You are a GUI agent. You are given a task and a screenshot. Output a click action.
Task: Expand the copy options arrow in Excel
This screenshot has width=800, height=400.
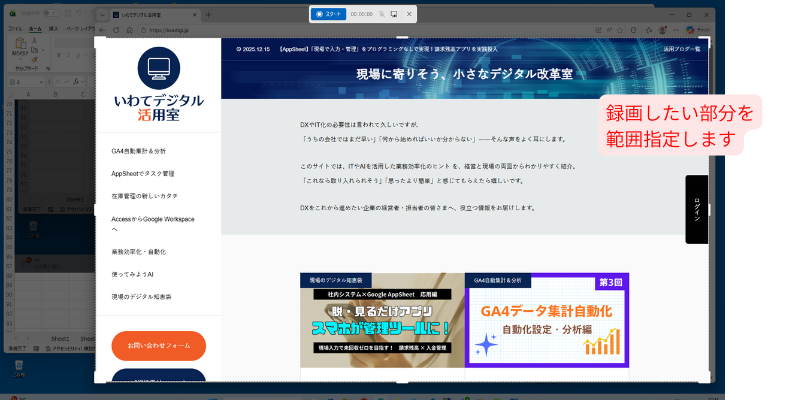point(43,50)
